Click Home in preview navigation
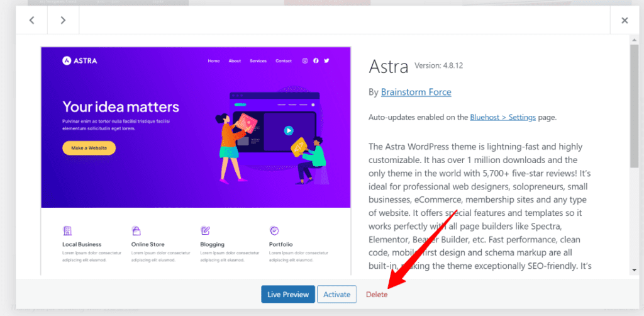 click(x=214, y=61)
